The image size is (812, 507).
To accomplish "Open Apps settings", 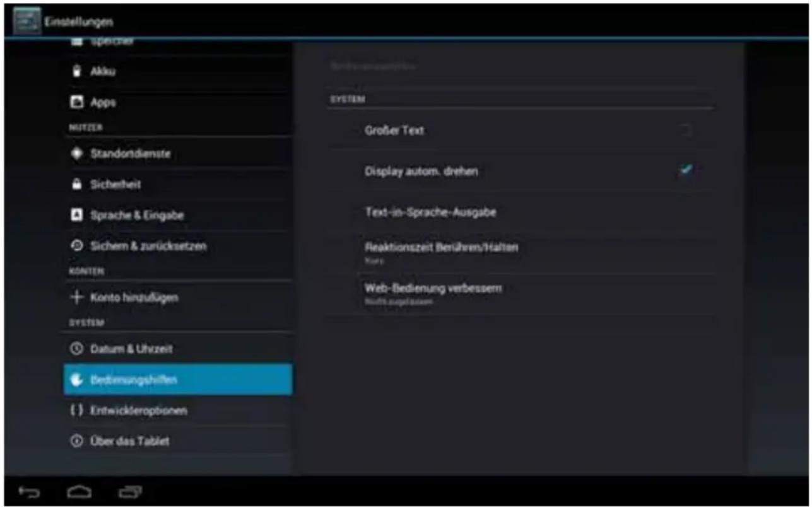I will 178,102.
